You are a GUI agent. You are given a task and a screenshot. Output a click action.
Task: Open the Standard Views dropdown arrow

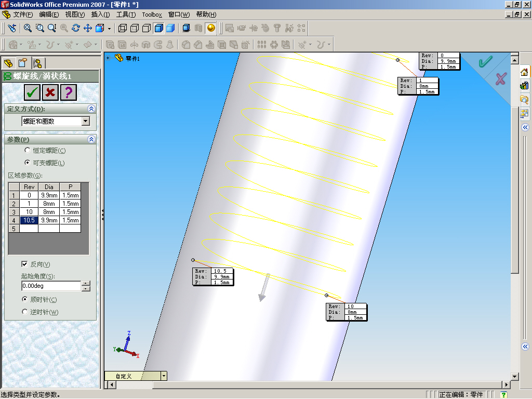tap(109, 29)
